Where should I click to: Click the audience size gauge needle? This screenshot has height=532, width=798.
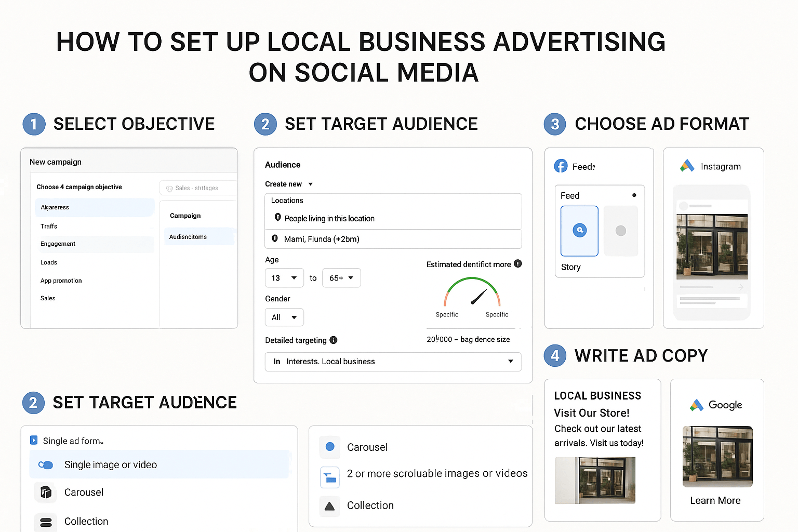(478, 297)
